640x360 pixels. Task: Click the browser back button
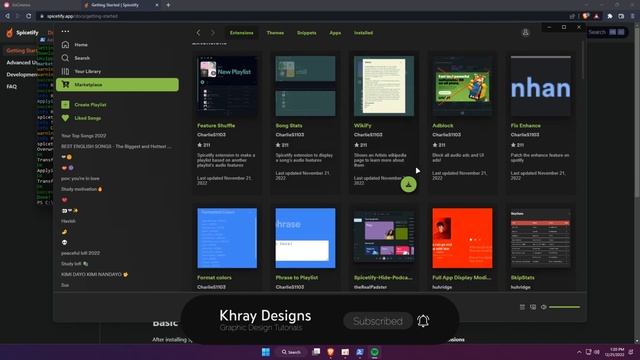tap(7, 16)
